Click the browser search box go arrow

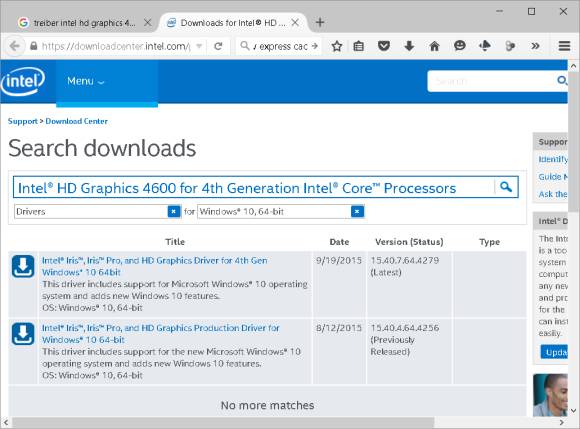[x=314, y=46]
